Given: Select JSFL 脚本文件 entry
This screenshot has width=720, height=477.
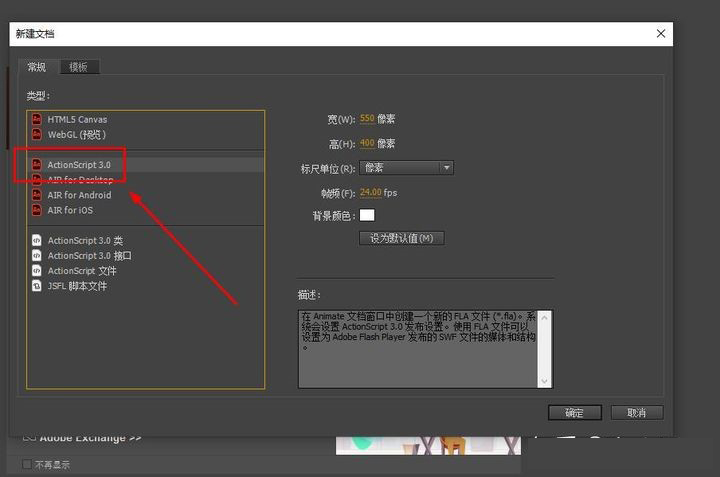Looking at the screenshot, I should tap(146, 286).
